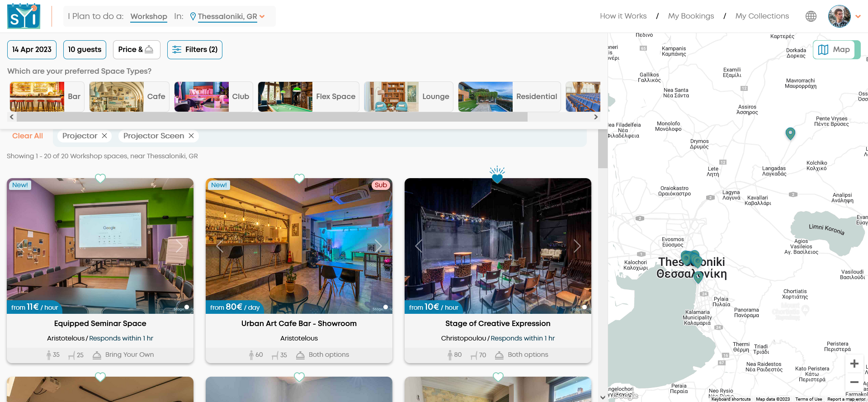Open the language globe selector
The height and width of the screenshot is (402, 868).
click(x=811, y=16)
